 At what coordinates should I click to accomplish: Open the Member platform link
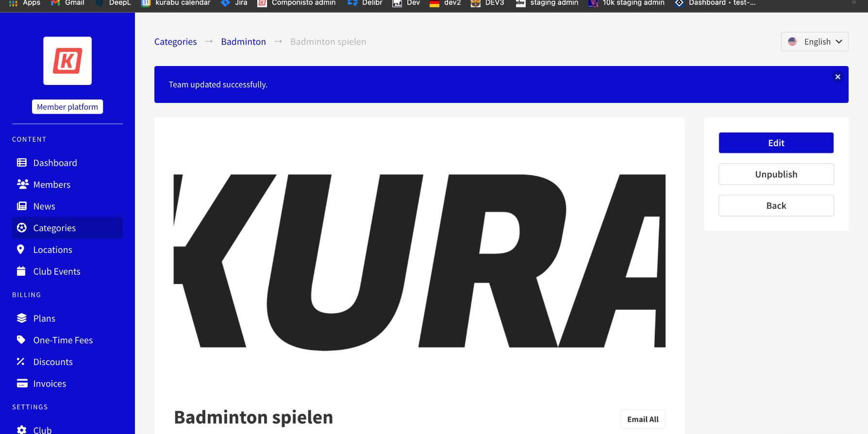(x=67, y=107)
